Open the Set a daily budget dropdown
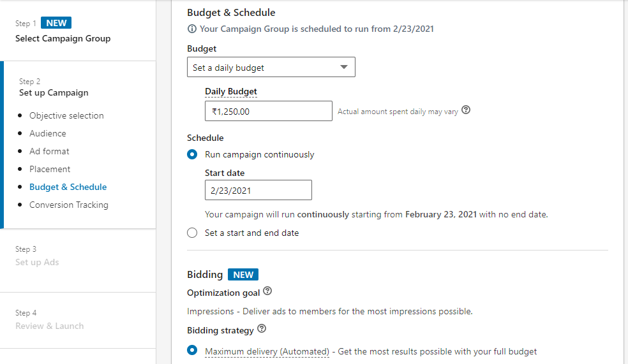 pyautogui.click(x=271, y=68)
